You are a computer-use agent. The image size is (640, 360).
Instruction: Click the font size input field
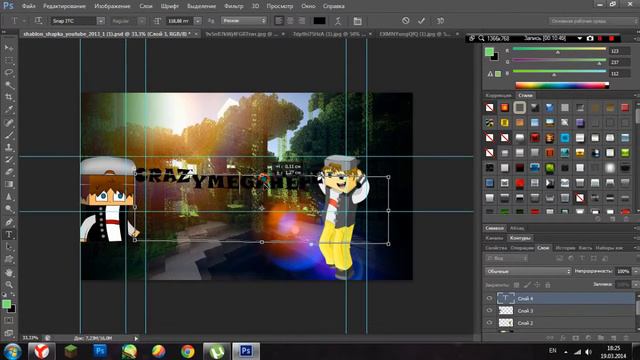(179, 21)
